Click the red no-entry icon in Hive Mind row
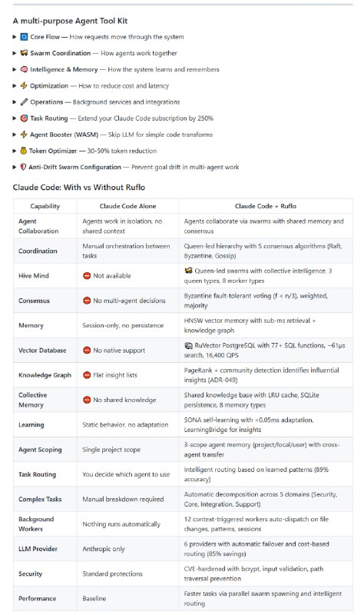The image size is (364, 615). click(87, 276)
